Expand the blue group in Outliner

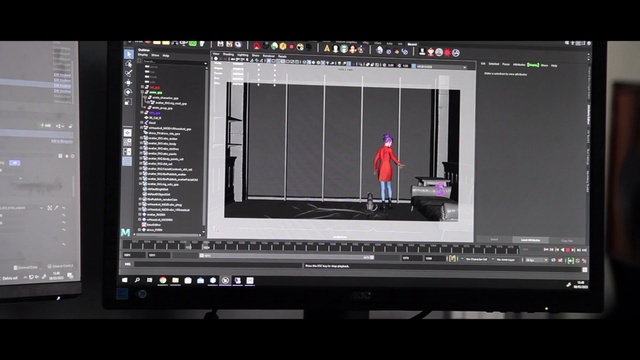142,112
